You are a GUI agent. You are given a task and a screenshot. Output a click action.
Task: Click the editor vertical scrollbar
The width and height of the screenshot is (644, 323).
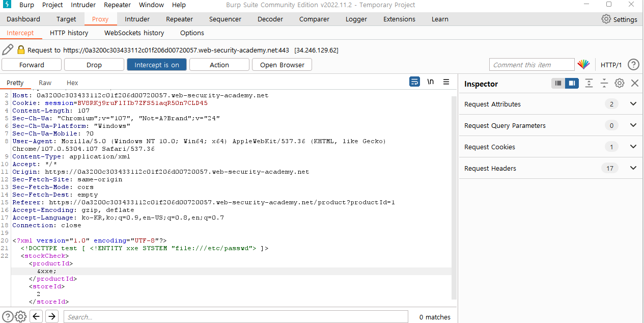[x=454, y=199]
